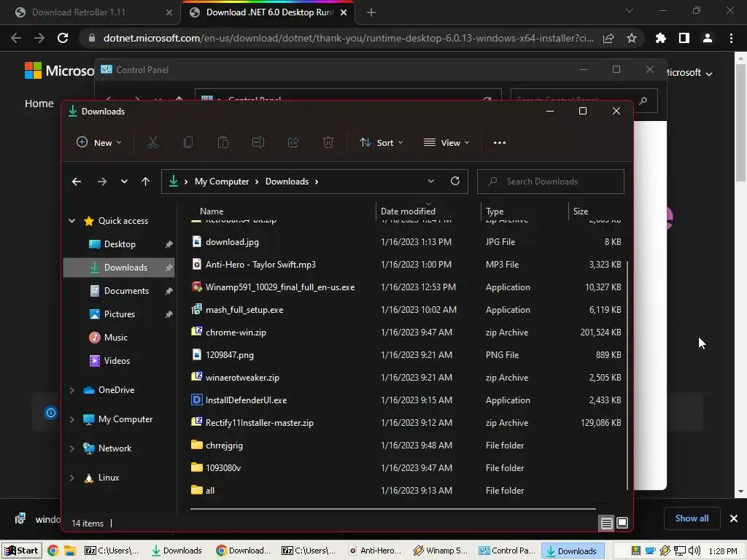Click the Cut scissors icon in Downloads toolbar
The width and height of the screenshot is (747, 560).
coord(153,142)
